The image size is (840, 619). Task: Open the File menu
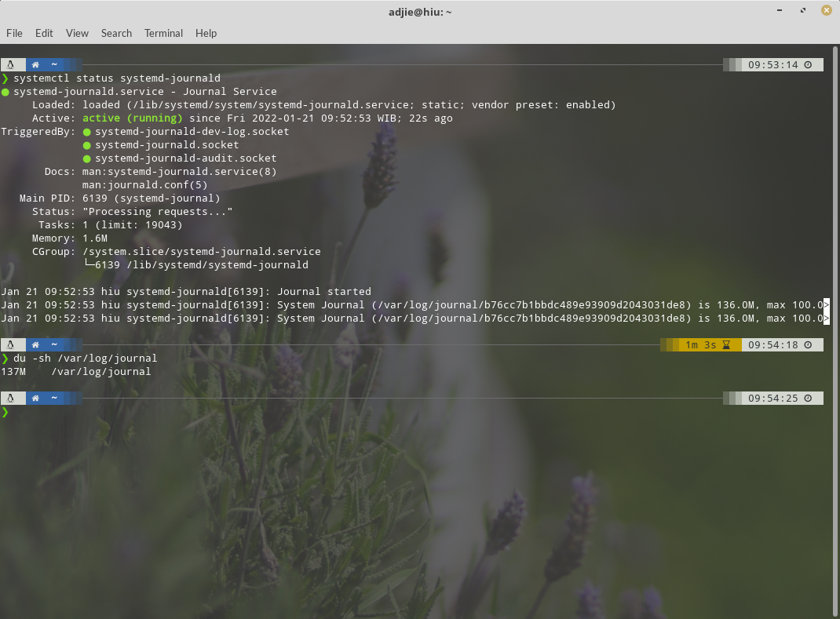pos(14,33)
